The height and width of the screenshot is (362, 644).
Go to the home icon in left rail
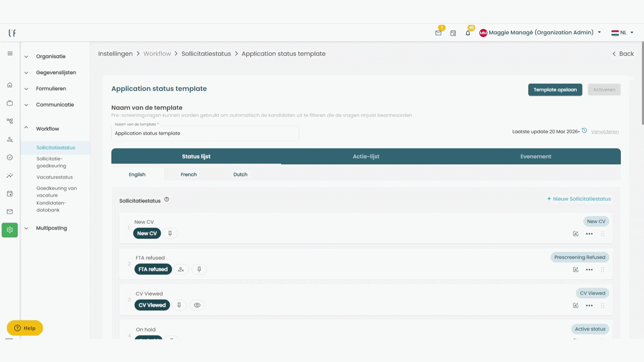[10, 85]
